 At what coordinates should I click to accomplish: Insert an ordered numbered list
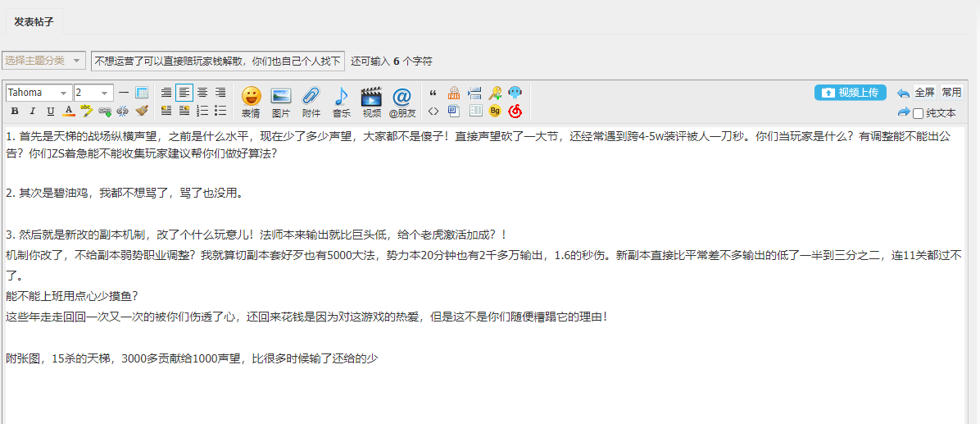[202, 112]
